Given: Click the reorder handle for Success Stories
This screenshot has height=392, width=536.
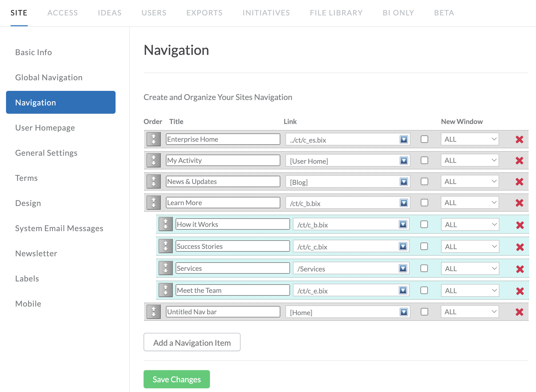Looking at the screenshot, I should pos(166,246).
